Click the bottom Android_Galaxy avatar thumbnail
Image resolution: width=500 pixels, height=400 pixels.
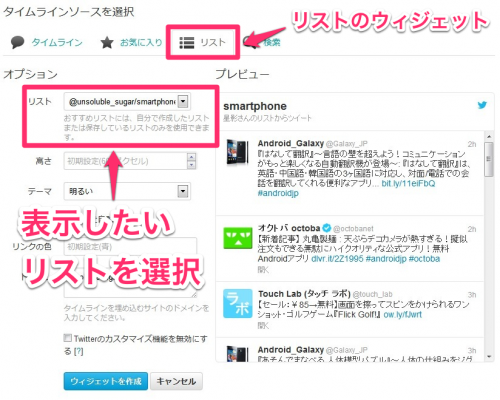[237, 354]
